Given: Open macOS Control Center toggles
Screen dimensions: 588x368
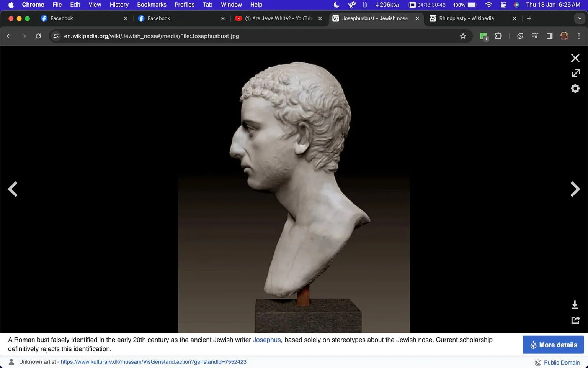Looking at the screenshot, I should tap(503, 5).
